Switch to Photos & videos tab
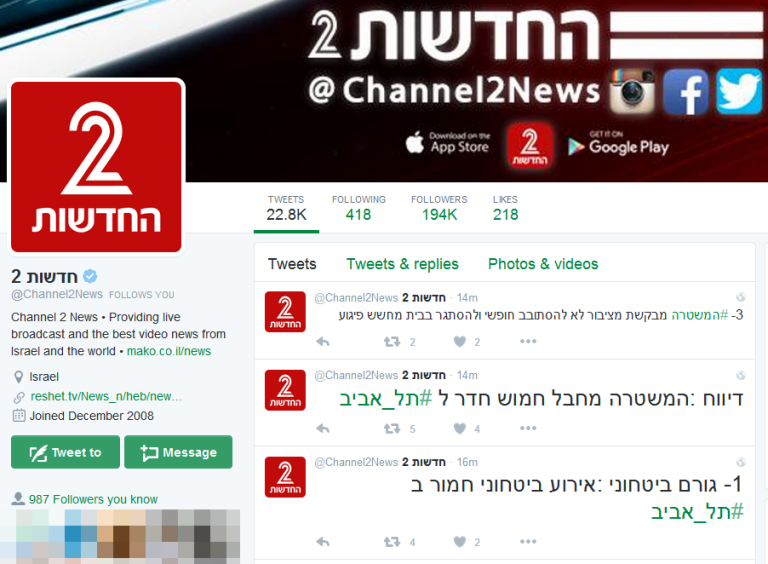Viewport: 768px width, 564px height. click(x=543, y=264)
